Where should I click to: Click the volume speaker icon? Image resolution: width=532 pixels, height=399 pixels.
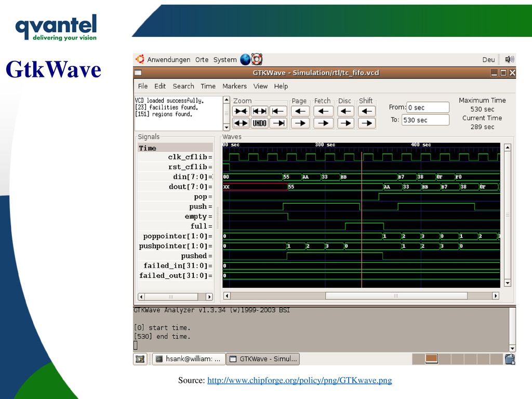pyautogui.click(x=509, y=59)
